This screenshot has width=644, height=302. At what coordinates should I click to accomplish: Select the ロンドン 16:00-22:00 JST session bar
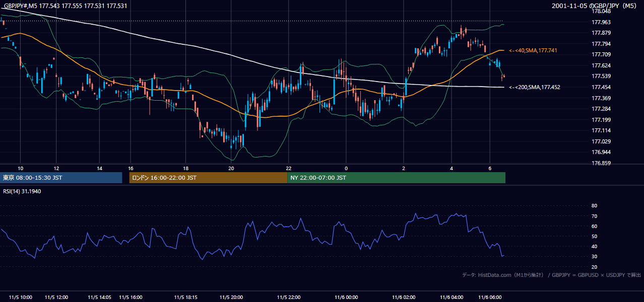click(208, 178)
